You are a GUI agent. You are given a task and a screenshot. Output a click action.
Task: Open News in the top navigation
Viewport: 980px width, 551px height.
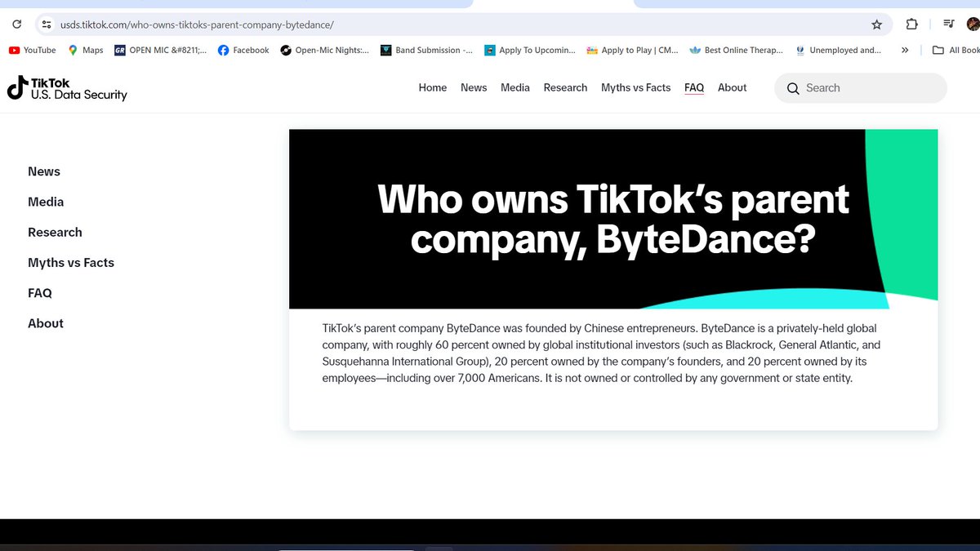(x=474, y=87)
